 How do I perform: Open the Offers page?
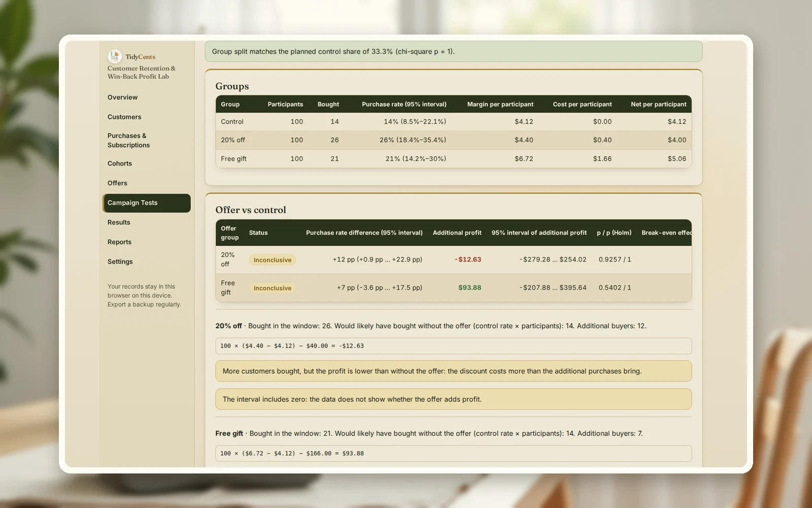tap(117, 183)
